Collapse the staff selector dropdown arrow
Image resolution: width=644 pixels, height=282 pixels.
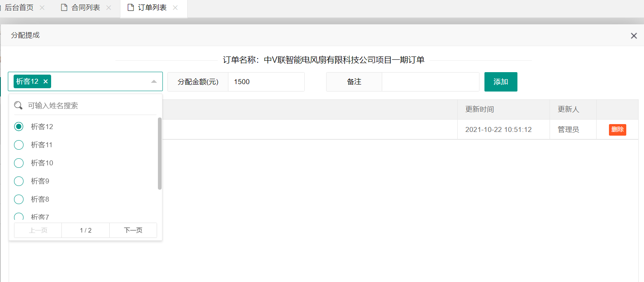[154, 82]
